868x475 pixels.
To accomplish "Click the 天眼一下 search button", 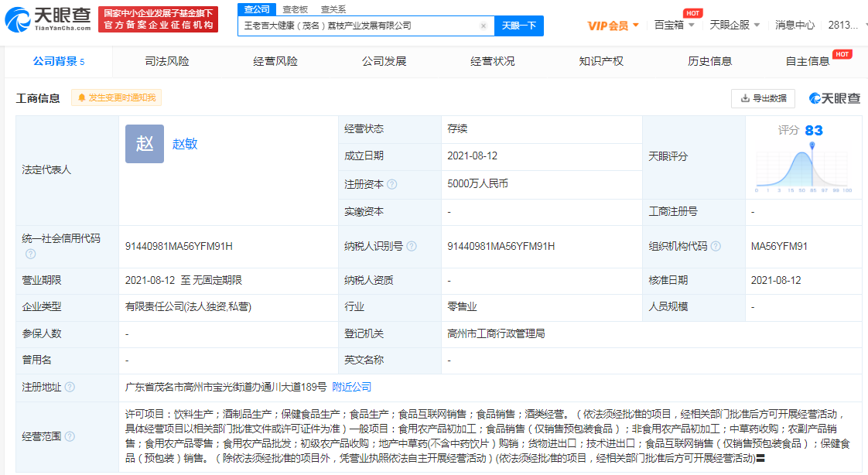I will (x=518, y=26).
